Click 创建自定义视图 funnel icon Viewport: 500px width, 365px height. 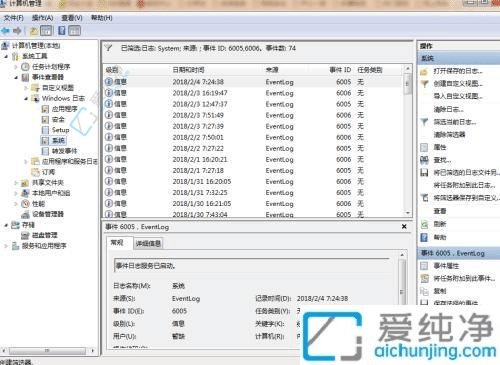tap(424, 84)
